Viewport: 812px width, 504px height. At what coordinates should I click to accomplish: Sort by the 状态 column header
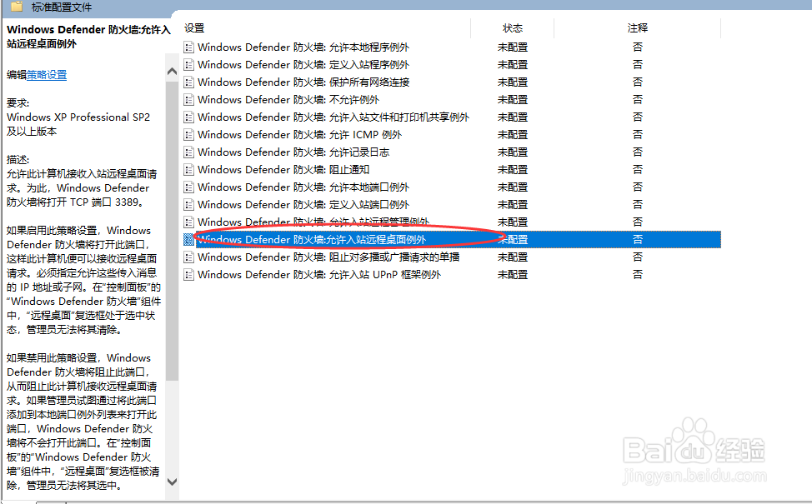point(512,28)
